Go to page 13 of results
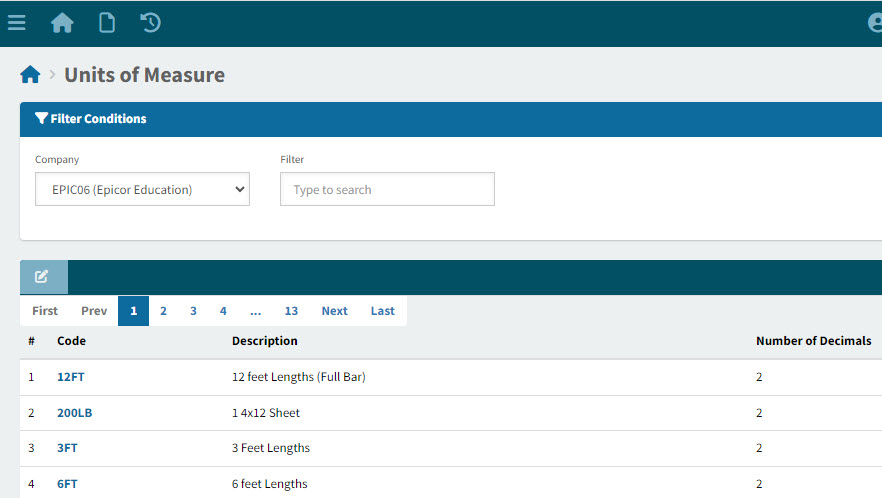 pos(291,311)
